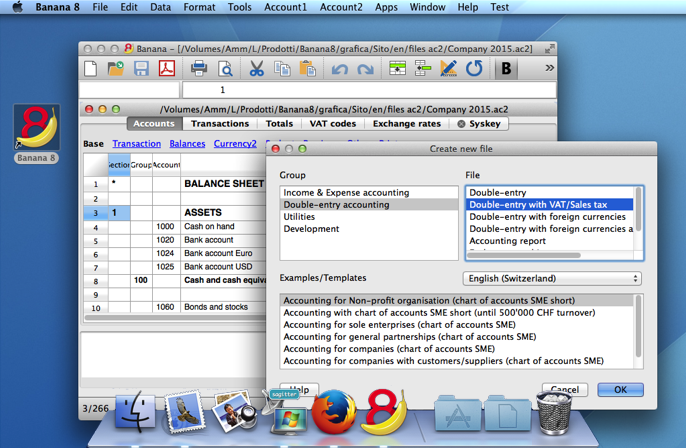This screenshot has width=686, height=448.
Task: Select the Bank account Euro row cell
Action: pos(223,253)
